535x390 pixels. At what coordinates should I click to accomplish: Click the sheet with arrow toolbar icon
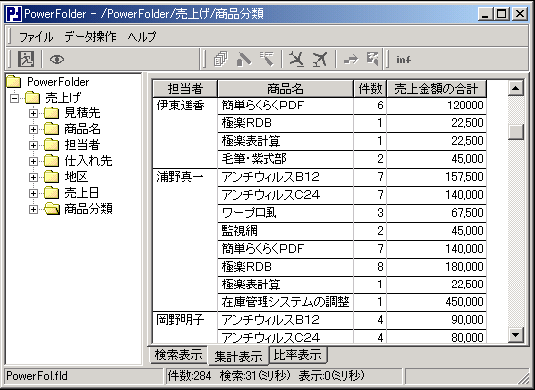[373, 59]
